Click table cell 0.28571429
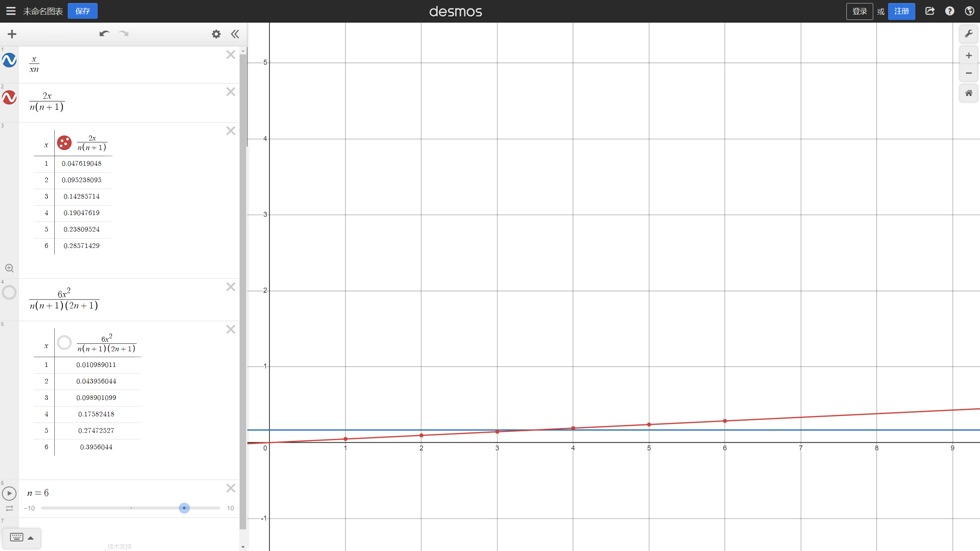This screenshot has width=980, height=551. (82, 246)
